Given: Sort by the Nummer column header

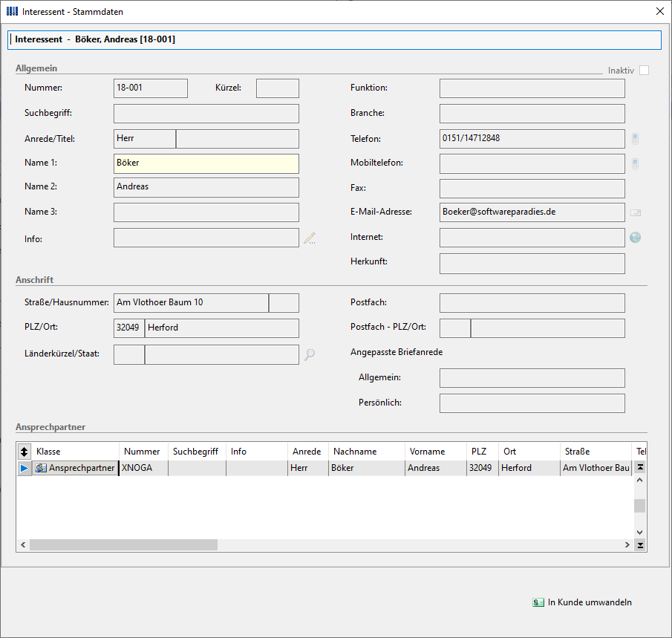Looking at the screenshot, I should [143, 452].
